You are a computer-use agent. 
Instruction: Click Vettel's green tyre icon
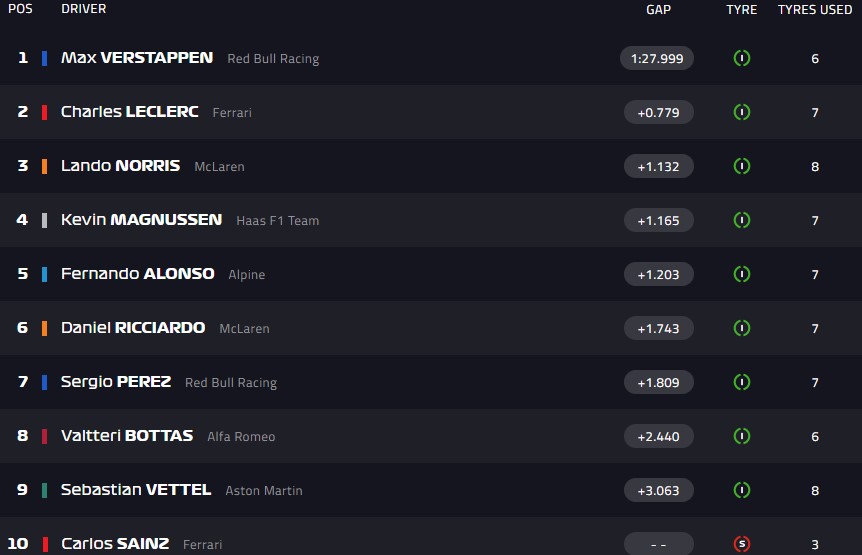(741, 490)
